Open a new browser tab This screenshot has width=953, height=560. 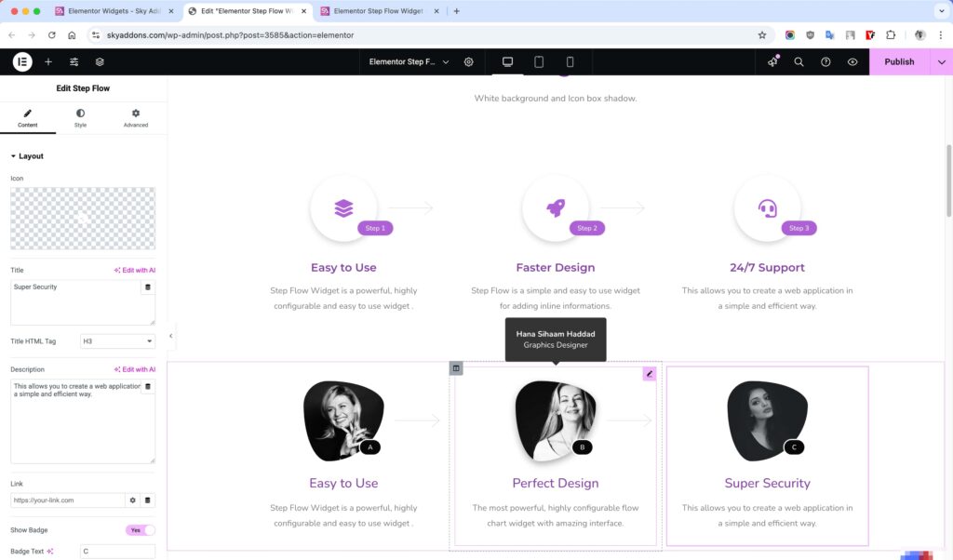tap(456, 11)
